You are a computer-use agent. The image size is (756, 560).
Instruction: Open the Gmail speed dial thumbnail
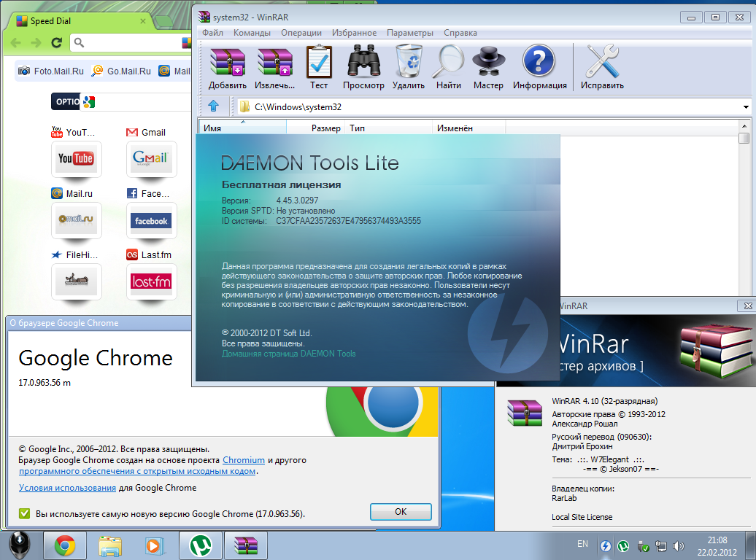151,159
